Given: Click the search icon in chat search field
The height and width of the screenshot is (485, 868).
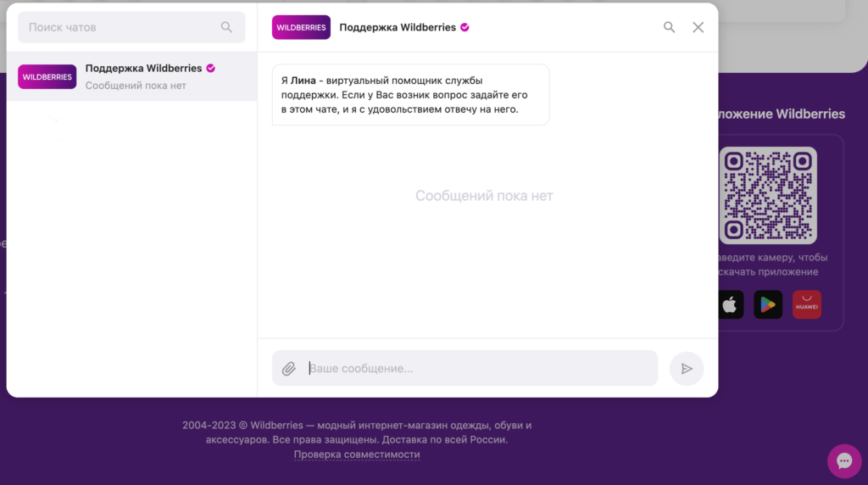Looking at the screenshot, I should point(226,27).
